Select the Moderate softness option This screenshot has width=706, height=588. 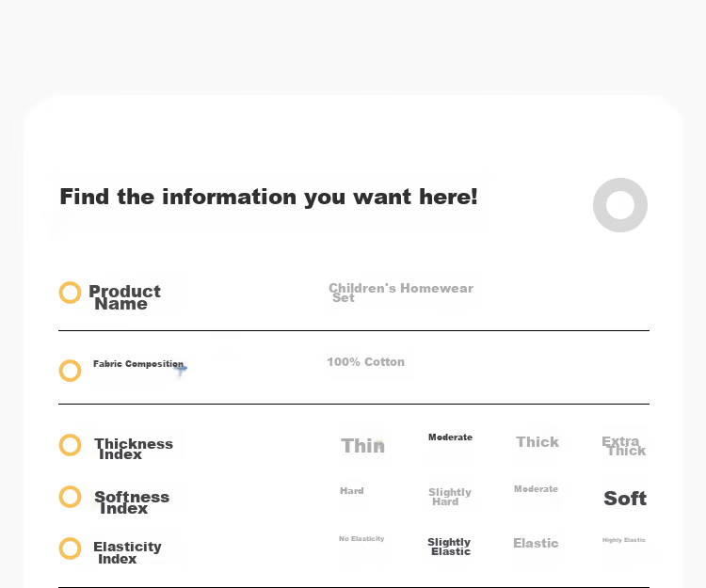point(536,489)
